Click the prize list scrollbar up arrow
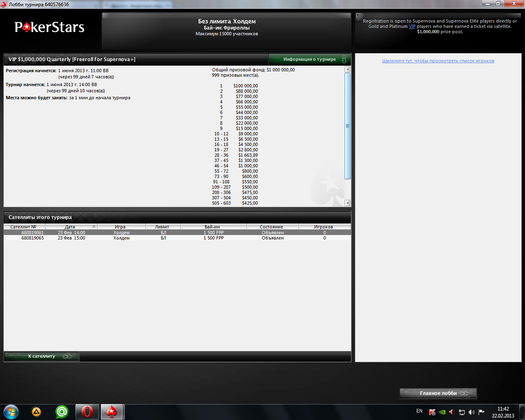The width and height of the screenshot is (525, 420). [x=348, y=69]
